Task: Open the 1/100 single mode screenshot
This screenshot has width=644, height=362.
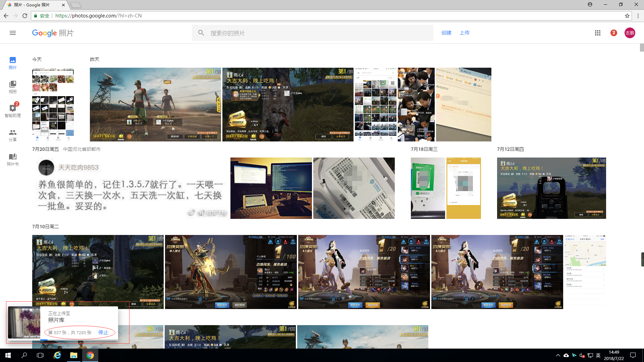Action: (x=231, y=272)
